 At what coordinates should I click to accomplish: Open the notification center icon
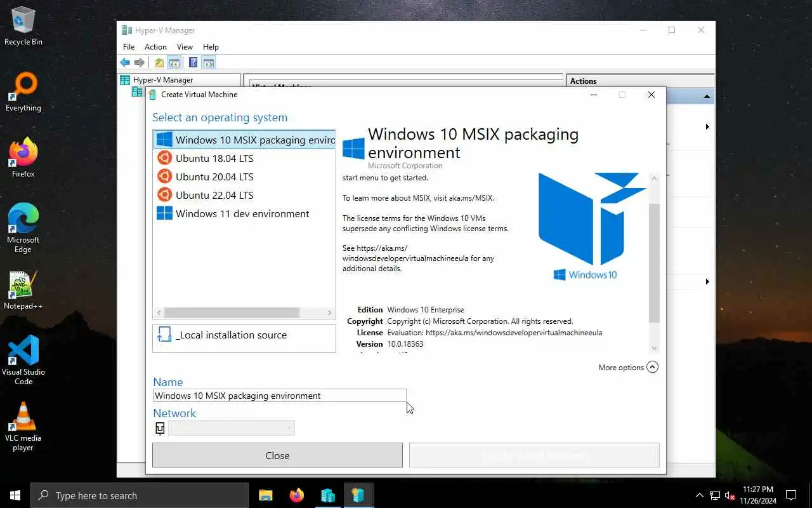(791, 495)
